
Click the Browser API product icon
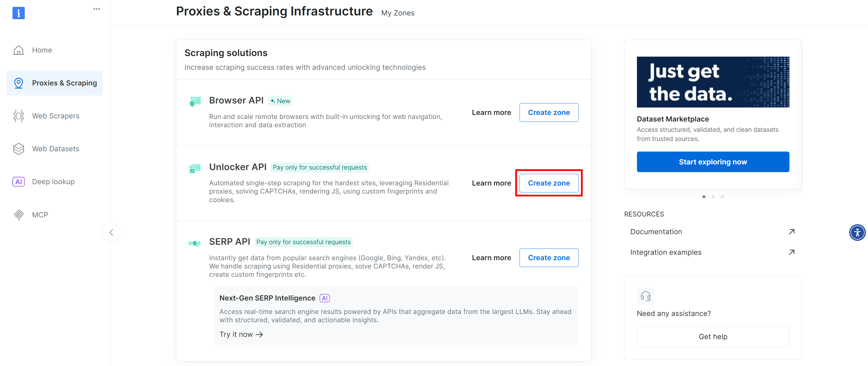point(195,102)
